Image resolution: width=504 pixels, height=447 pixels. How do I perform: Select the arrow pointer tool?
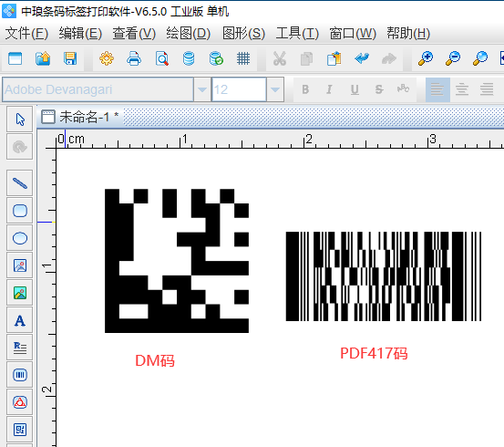[20, 120]
